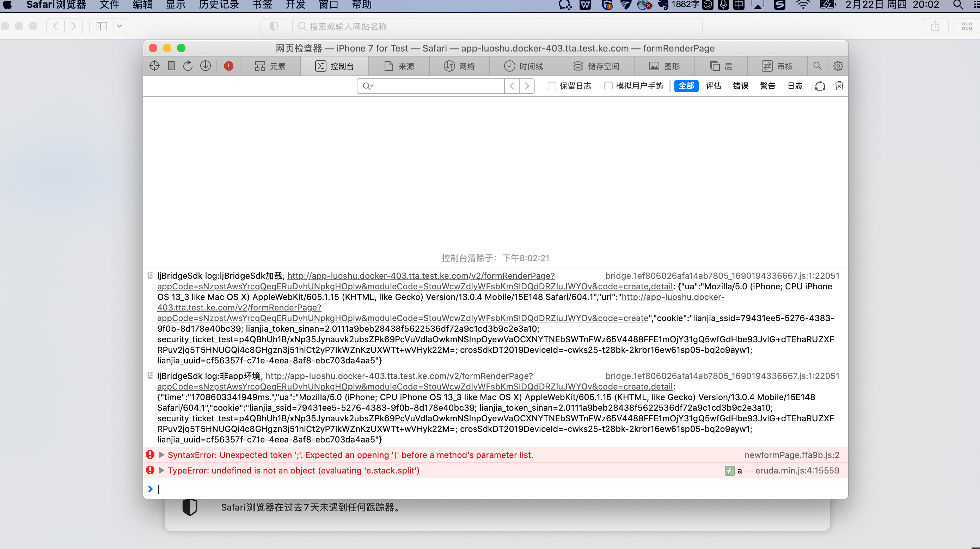
Task: Select 评估 console filter
Action: click(713, 86)
